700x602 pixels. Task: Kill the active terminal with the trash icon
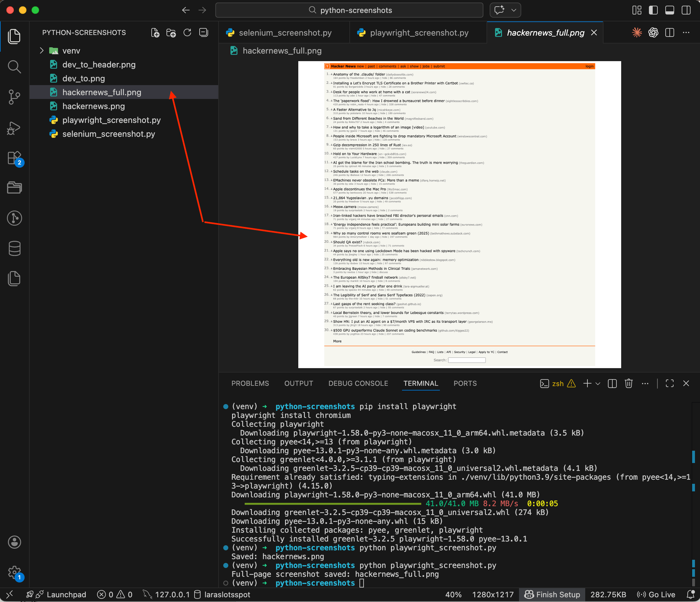click(x=629, y=384)
